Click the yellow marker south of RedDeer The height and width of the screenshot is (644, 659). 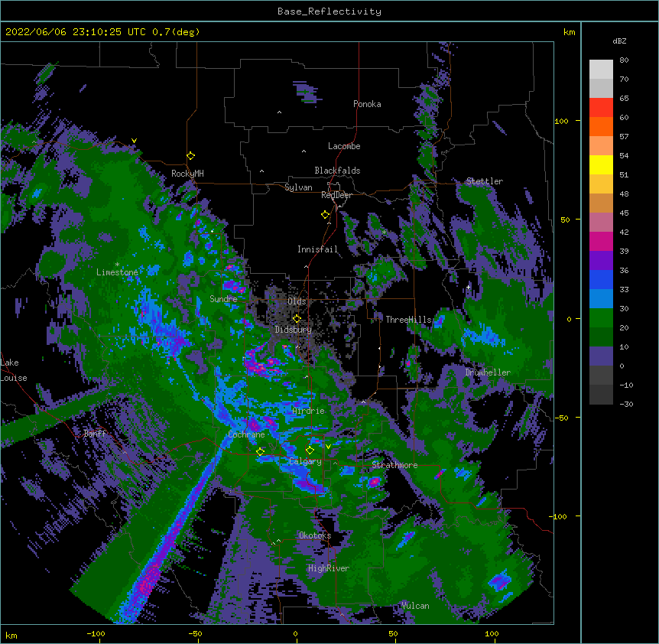click(325, 214)
